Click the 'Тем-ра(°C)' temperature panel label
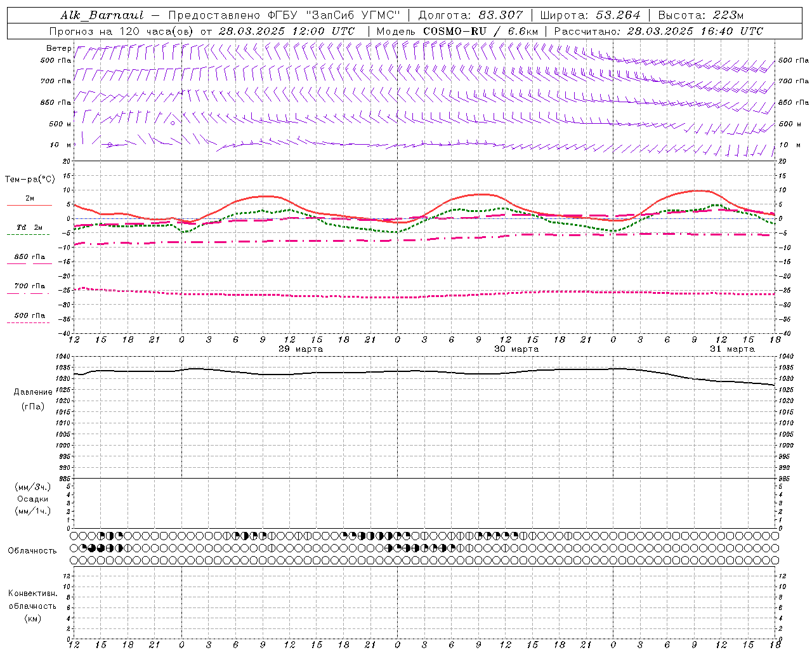 (x=30, y=180)
